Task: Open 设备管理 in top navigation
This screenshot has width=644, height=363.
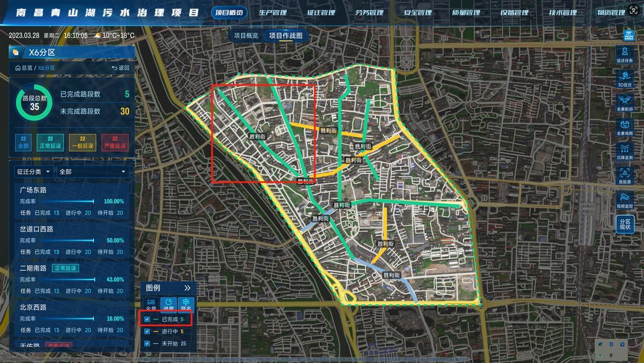Action: pos(514,12)
